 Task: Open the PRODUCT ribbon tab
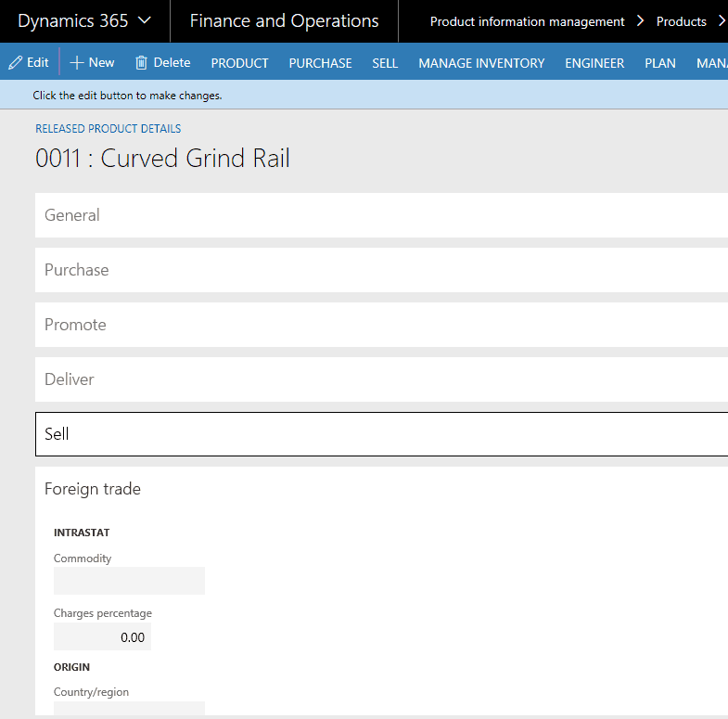click(x=239, y=63)
